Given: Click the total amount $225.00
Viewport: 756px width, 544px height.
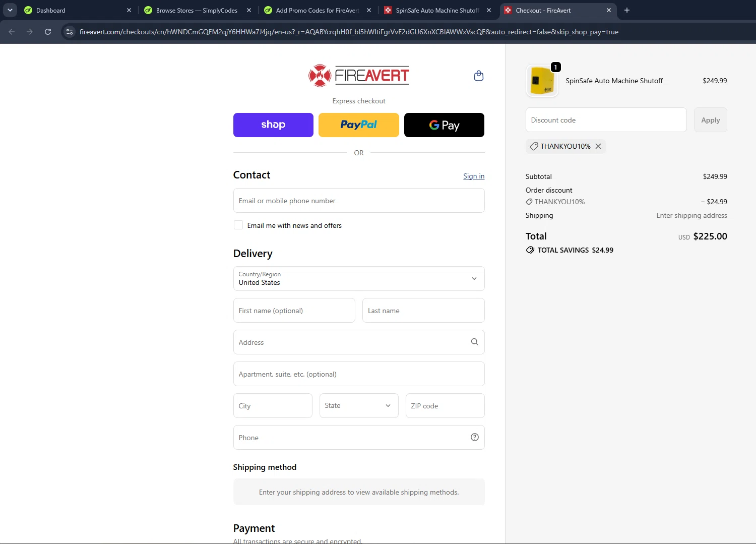Looking at the screenshot, I should pyautogui.click(x=710, y=236).
